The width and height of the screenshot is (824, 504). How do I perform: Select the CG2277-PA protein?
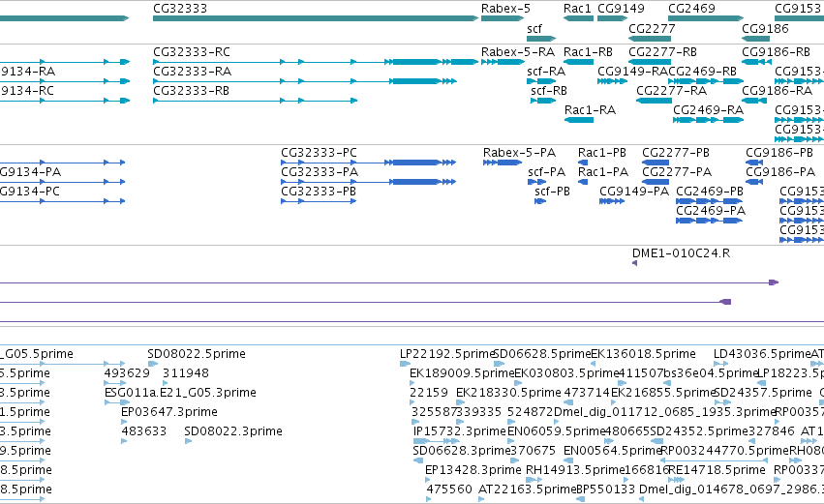[676, 173]
